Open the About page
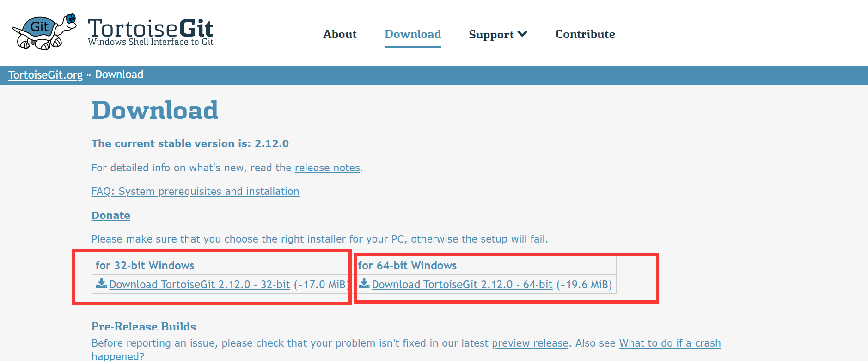The image size is (868, 361). [x=340, y=34]
